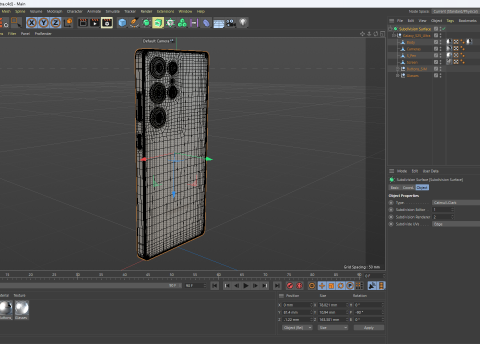480x360 pixels.
Task: Open the Extensions menu
Action: coord(165,11)
